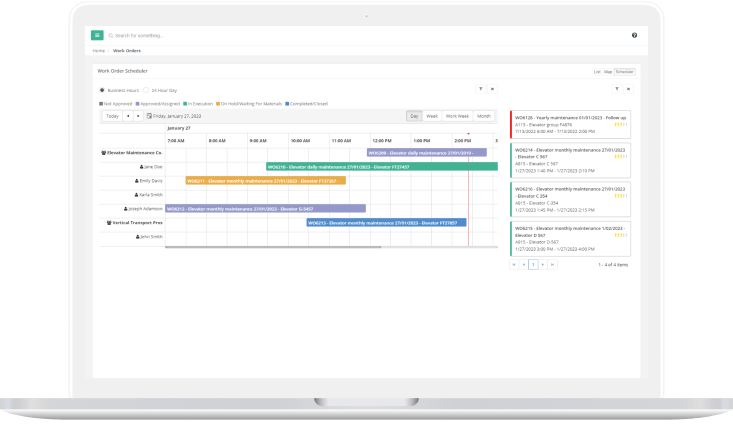Select the Business Hours radio option
This screenshot has width=733, height=438.
coord(102,89)
